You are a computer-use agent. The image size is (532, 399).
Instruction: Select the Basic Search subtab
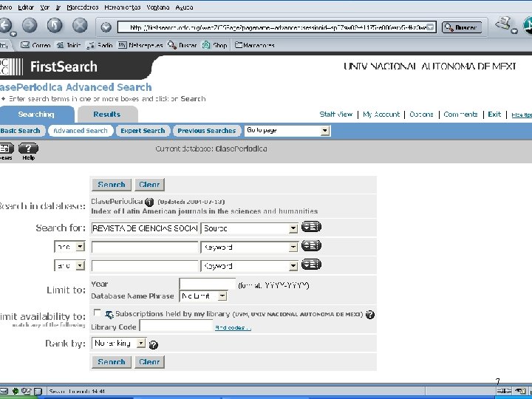[21, 131]
